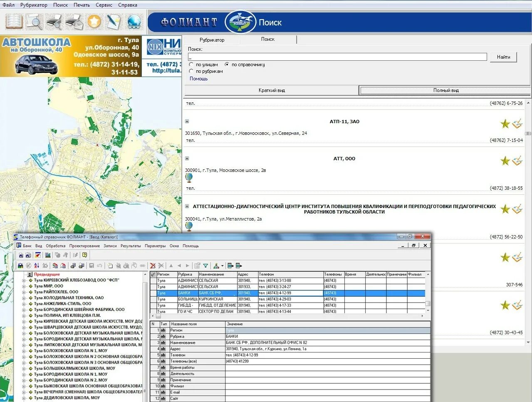Expand tree node Тула РАЙПОХЛЕБ, ООО
The width and height of the screenshot is (532, 402).
pyautogui.click(x=24, y=292)
